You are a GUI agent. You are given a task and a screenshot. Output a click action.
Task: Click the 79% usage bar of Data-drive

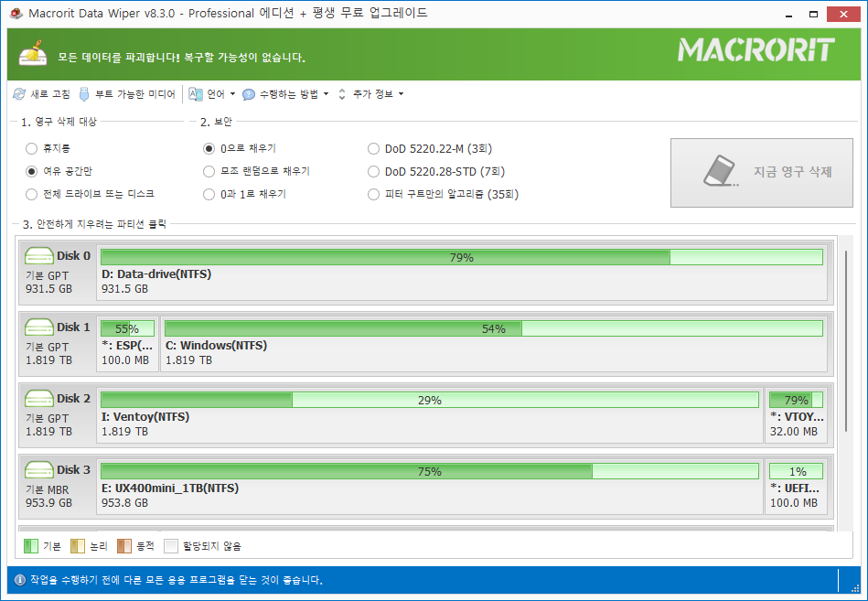tap(462, 257)
